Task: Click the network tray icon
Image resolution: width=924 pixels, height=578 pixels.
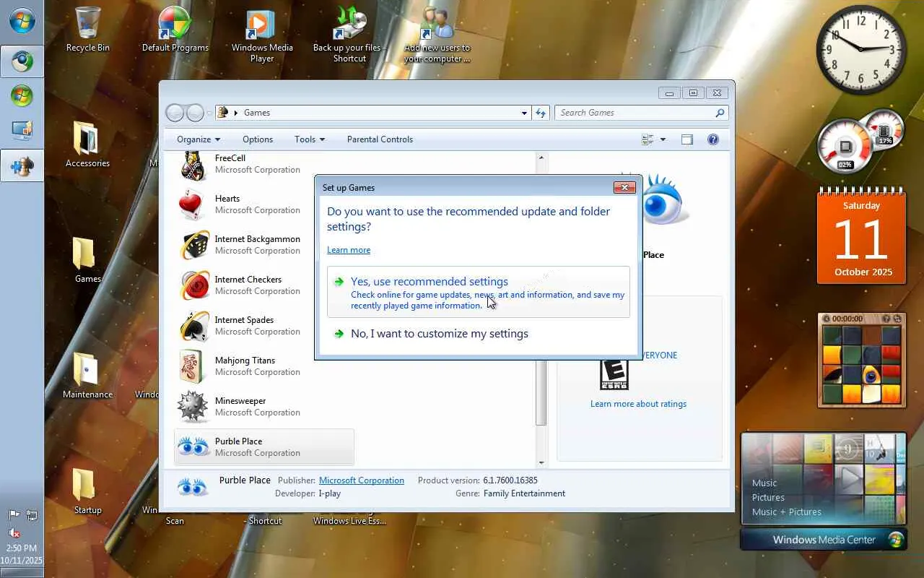Action: pos(32,515)
